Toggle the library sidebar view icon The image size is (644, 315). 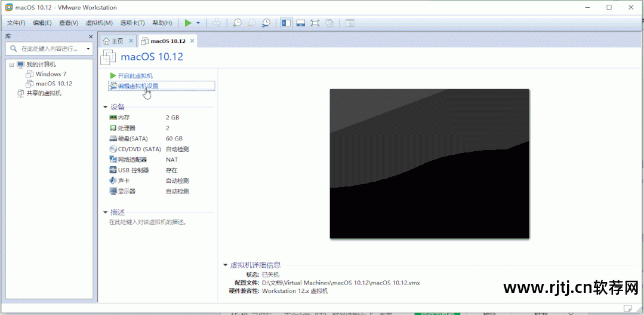(286, 23)
